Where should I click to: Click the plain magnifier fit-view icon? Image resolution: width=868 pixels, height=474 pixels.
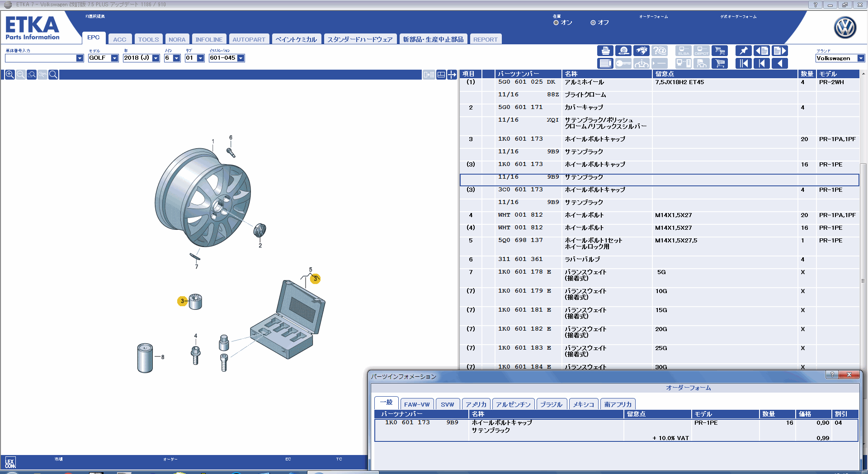pyautogui.click(x=53, y=75)
